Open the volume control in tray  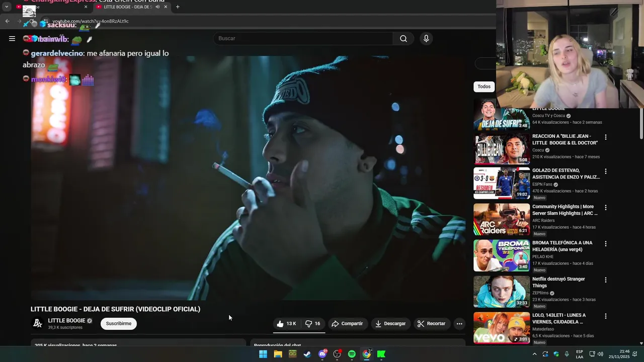pos(600,354)
